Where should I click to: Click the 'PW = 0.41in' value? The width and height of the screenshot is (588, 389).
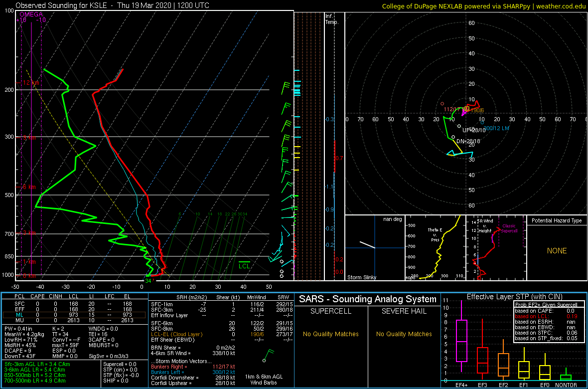pos(19,329)
